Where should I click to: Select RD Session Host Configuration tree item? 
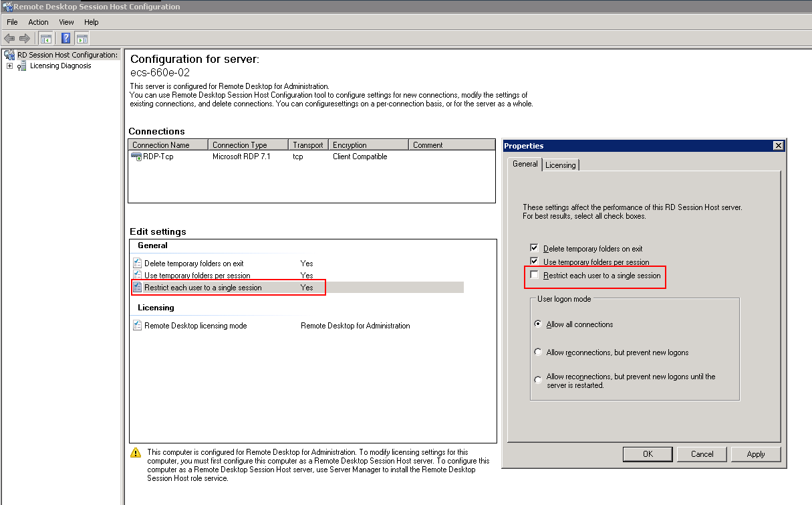(67, 55)
